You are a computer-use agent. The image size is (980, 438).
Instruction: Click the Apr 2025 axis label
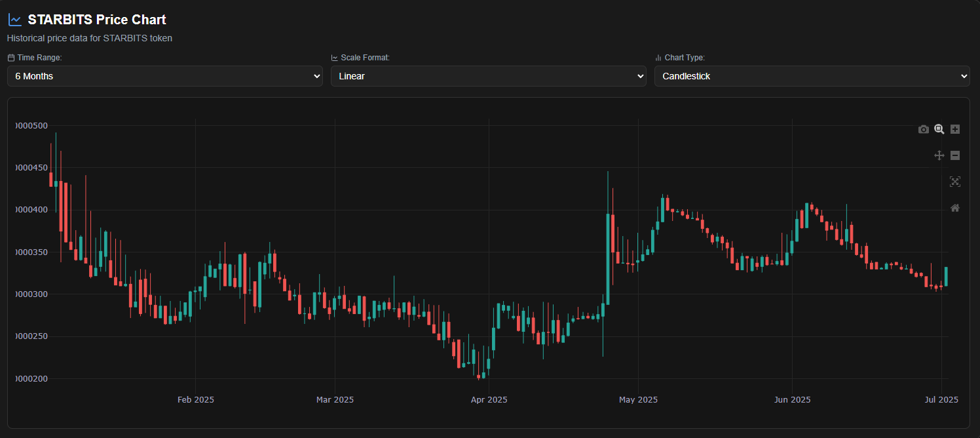click(489, 399)
